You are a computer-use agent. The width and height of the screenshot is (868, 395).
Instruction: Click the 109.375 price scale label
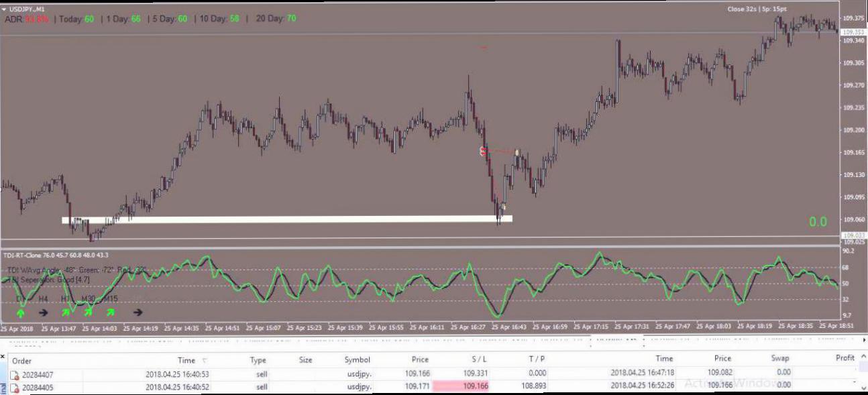(855, 18)
